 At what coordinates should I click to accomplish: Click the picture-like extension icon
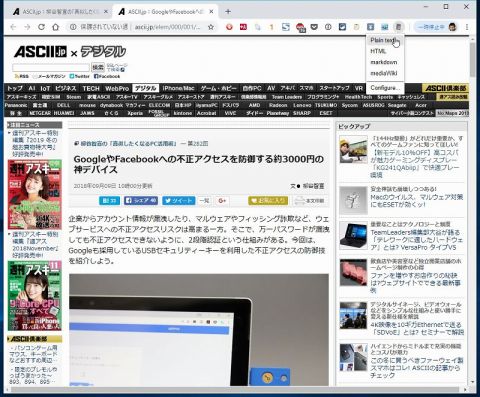385,27
